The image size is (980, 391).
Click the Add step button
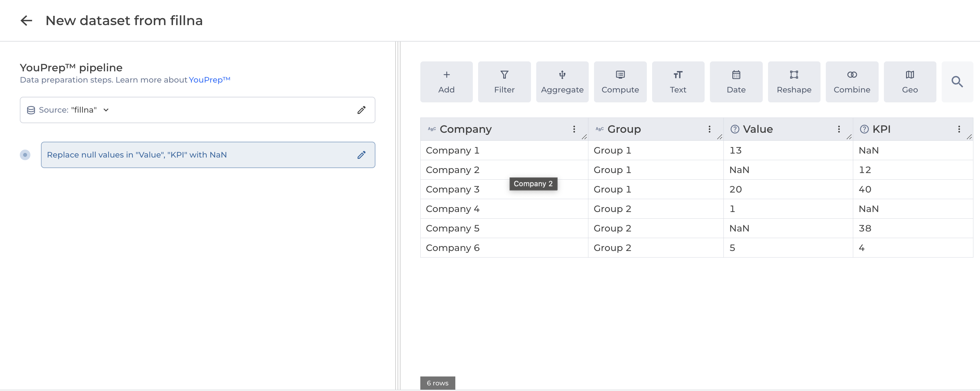point(446,82)
